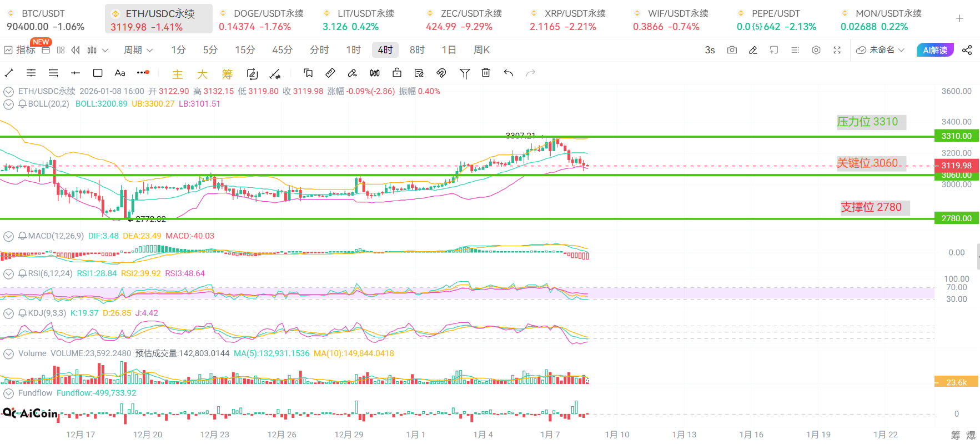Click the camera screenshot icon
Viewport: 980px width, 444px height.
click(732, 50)
